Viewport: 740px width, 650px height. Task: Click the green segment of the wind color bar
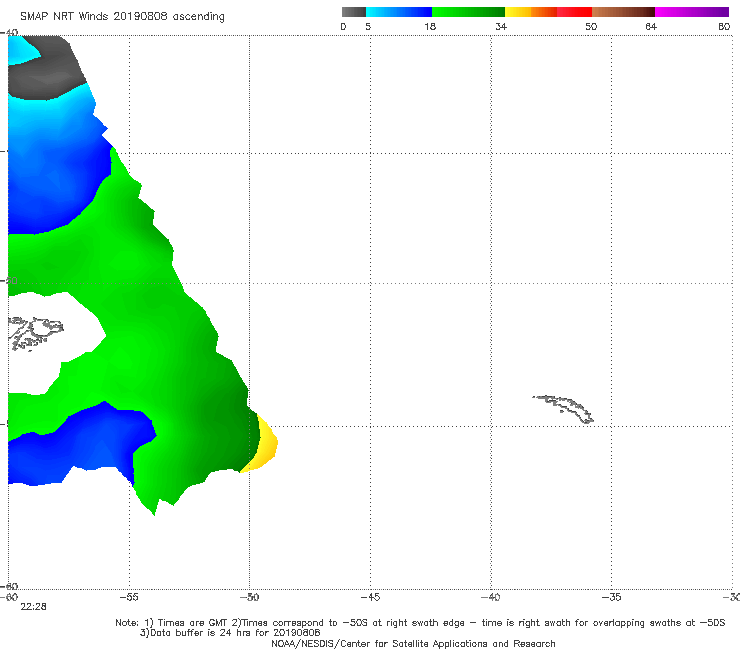pos(468,12)
